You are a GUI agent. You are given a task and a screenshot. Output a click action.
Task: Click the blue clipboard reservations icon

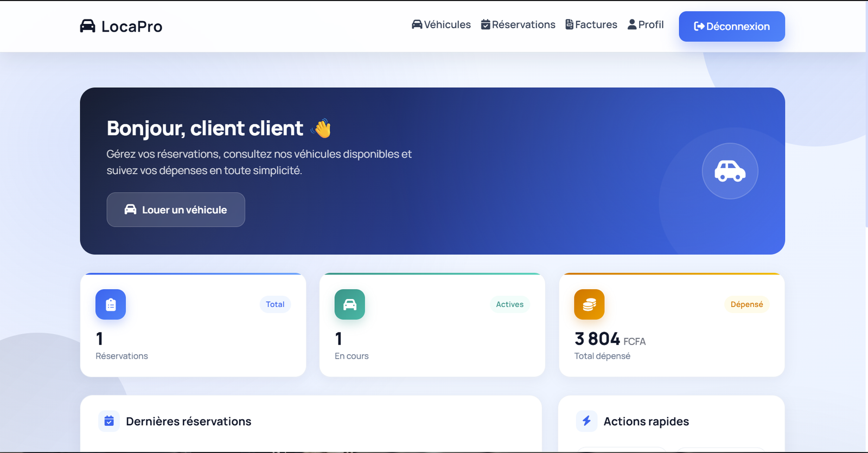tap(111, 304)
